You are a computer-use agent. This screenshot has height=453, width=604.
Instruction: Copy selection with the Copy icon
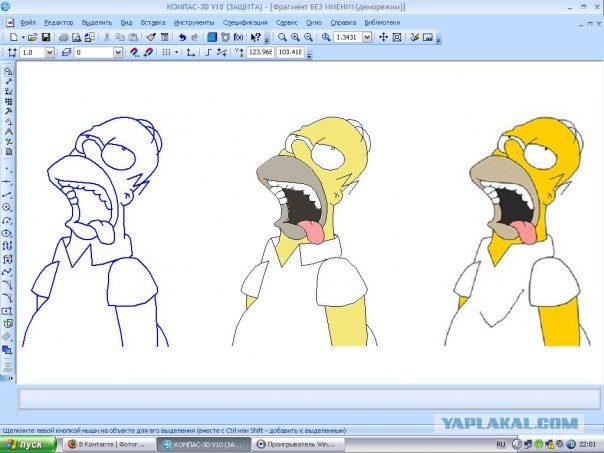(120, 37)
